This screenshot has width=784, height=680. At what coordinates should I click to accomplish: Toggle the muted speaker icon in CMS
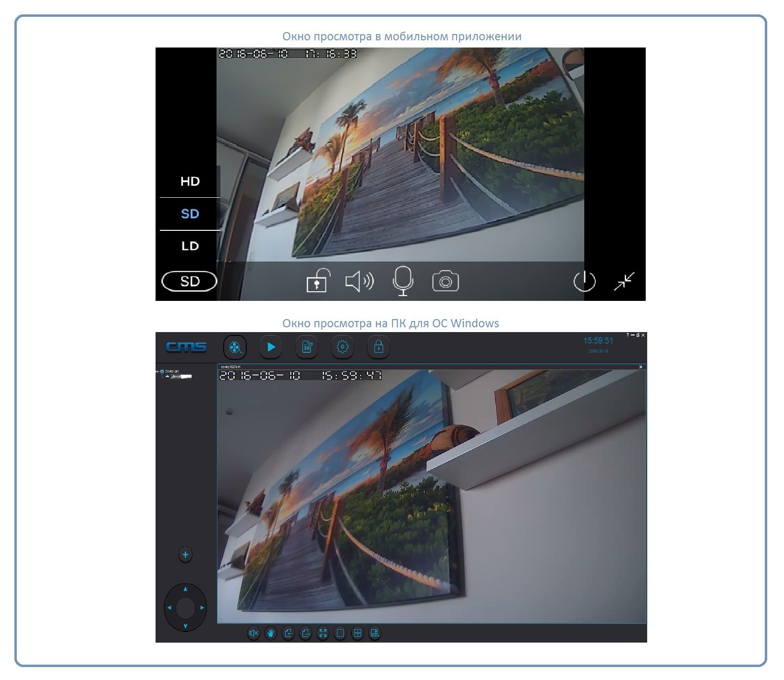253,633
